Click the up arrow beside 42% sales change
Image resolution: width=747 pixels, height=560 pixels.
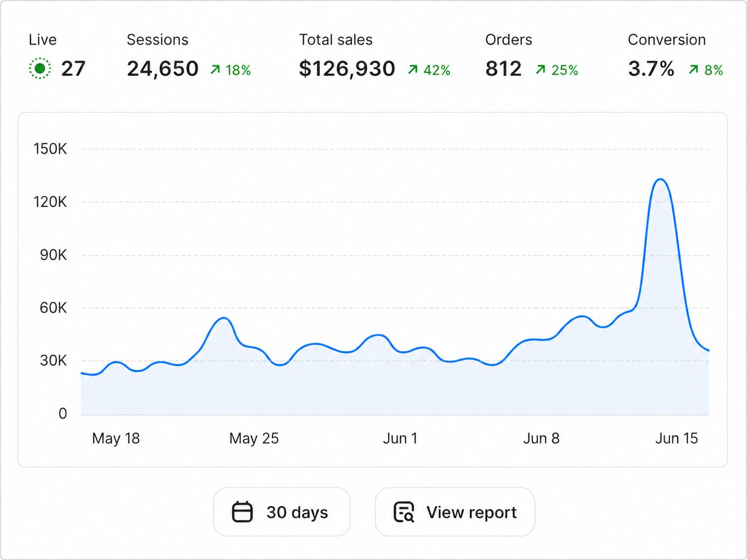[413, 70]
